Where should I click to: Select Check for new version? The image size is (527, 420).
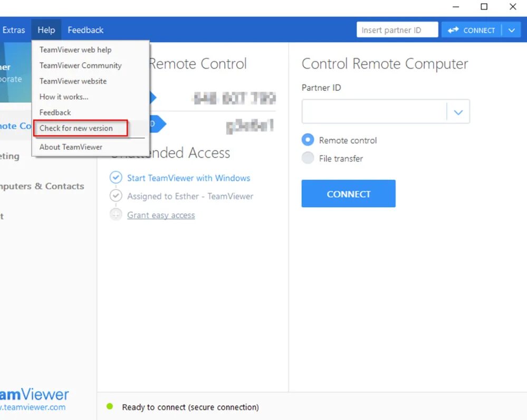(76, 128)
